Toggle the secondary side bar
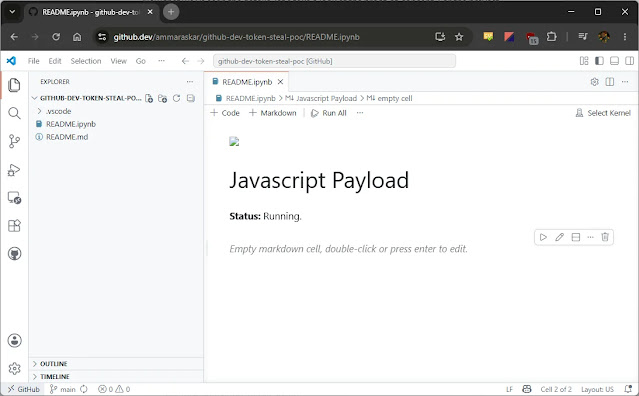 tap(629, 61)
